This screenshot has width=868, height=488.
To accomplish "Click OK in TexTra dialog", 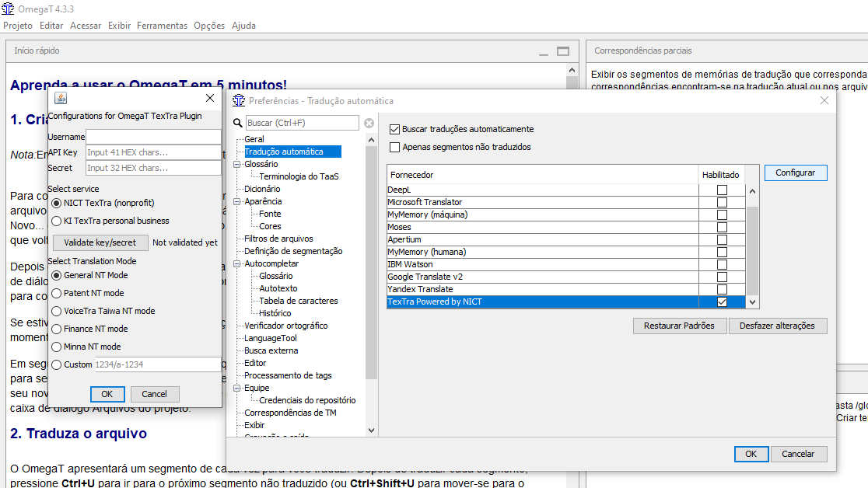I will click(x=107, y=394).
